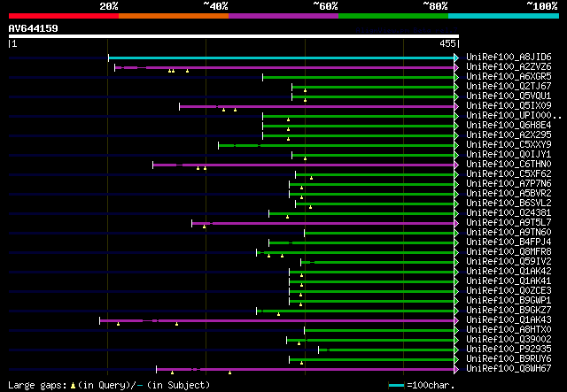Open hit UniRef100_A2ZVZ6
The image size is (567, 392).
(x=509, y=67)
